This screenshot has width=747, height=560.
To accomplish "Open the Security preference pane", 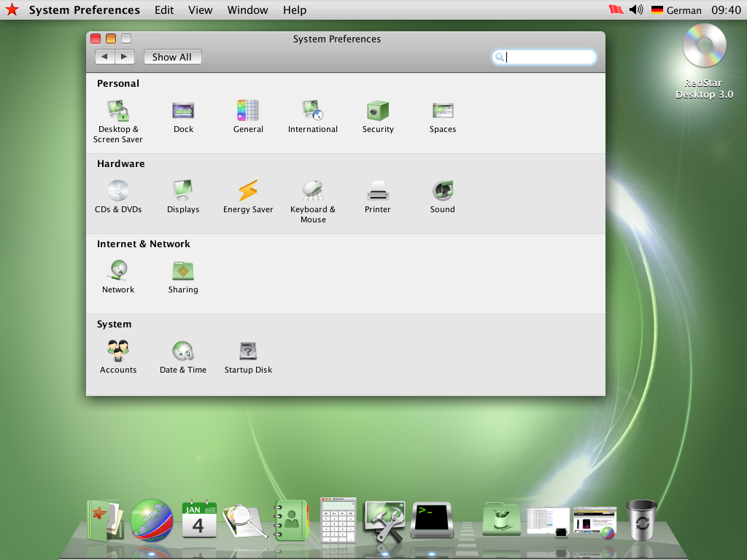I will click(x=378, y=111).
